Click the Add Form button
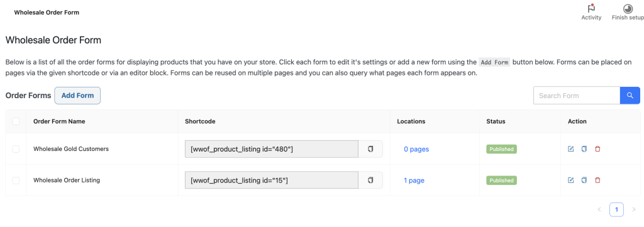This screenshot has height=227, width=644. pos(77,95)
